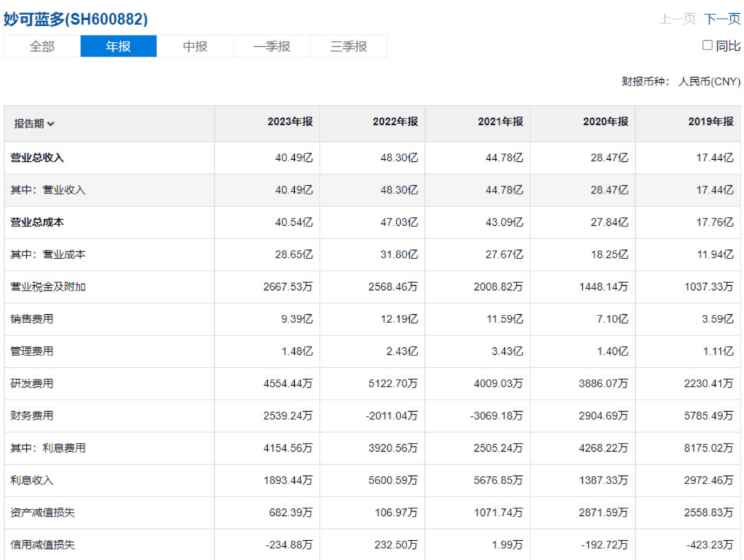Click the 资产减值损失 row label
The width and height of the screenshot is (744, 560).
(x=41, y=512)
